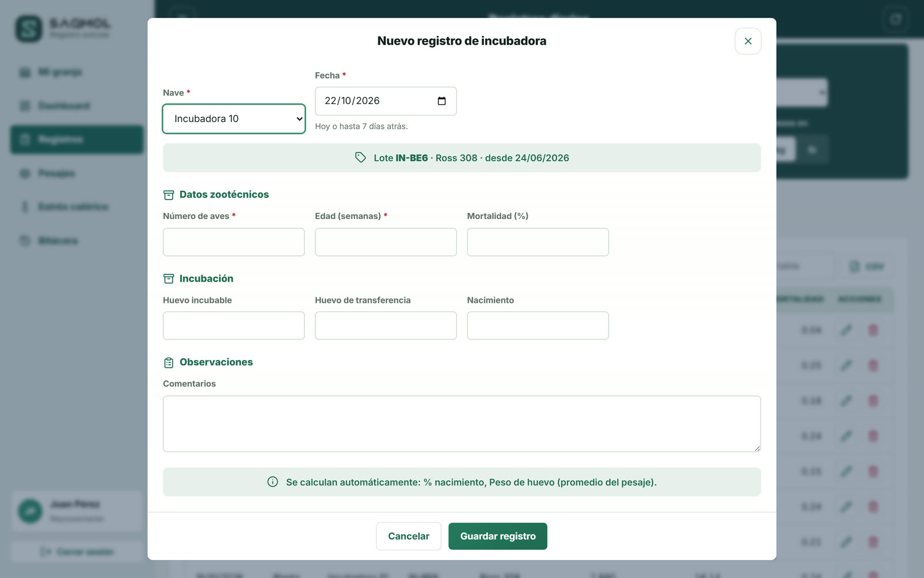The width and height of the screenshot is (924, 578).
Task: Open the Nave dropdown showing Incubadora 10
Action: point(234,118)
